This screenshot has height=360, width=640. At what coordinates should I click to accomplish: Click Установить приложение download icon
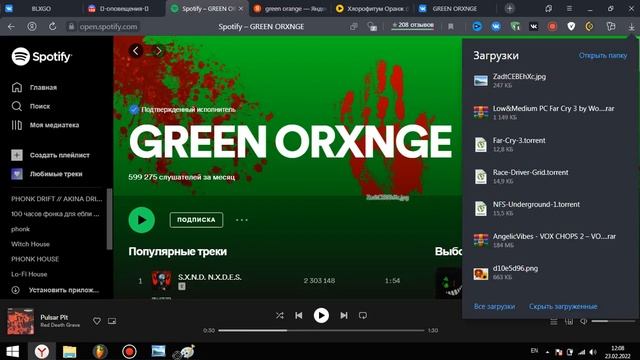pyautogui.click(x=16, y=290)
